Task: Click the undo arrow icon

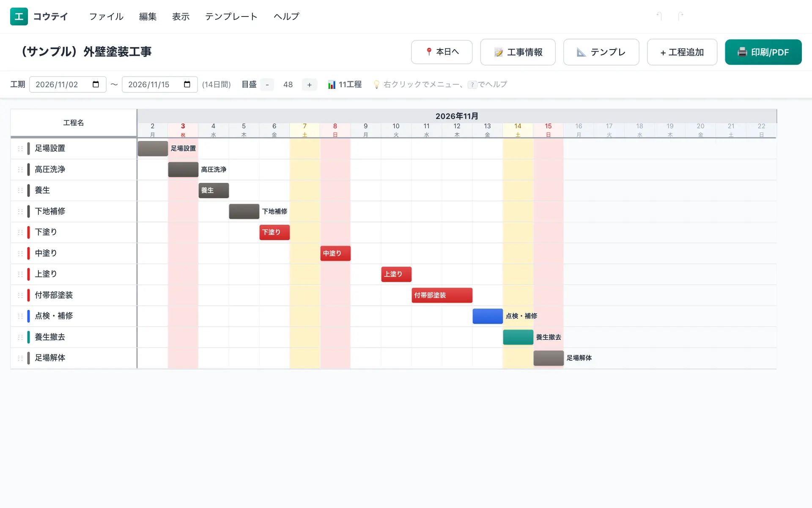Action: point(659,16)
